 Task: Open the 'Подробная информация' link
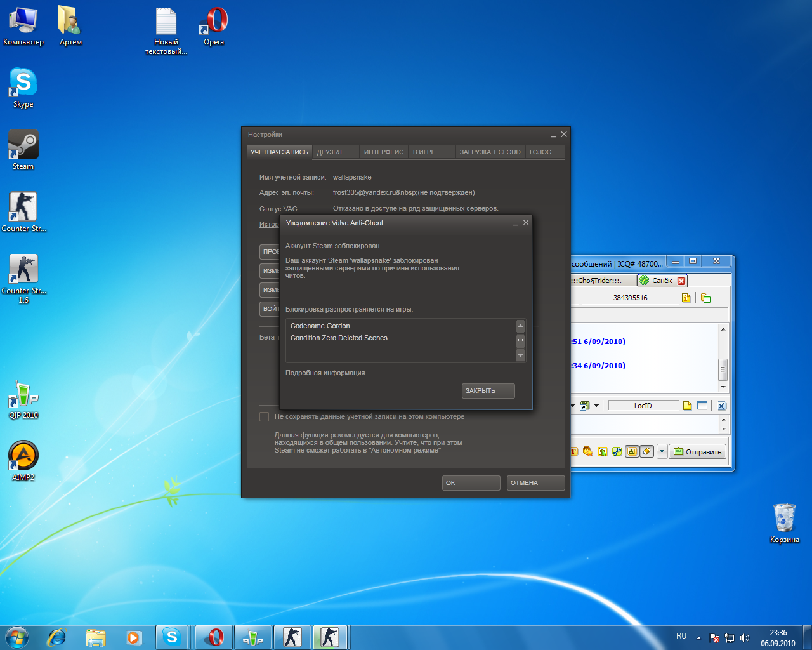(325, 373)
